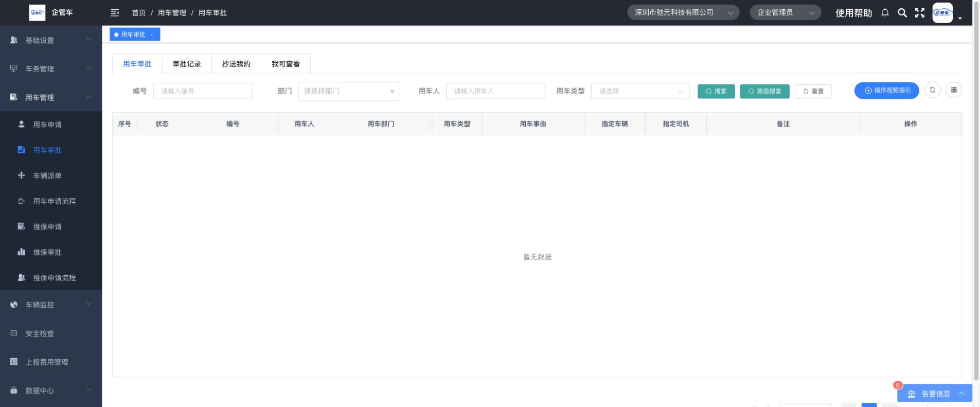Open the company selector 深圳市弛元科技有限公司
The width and height of the screenshot is (980, 407).
coord(683,13)
